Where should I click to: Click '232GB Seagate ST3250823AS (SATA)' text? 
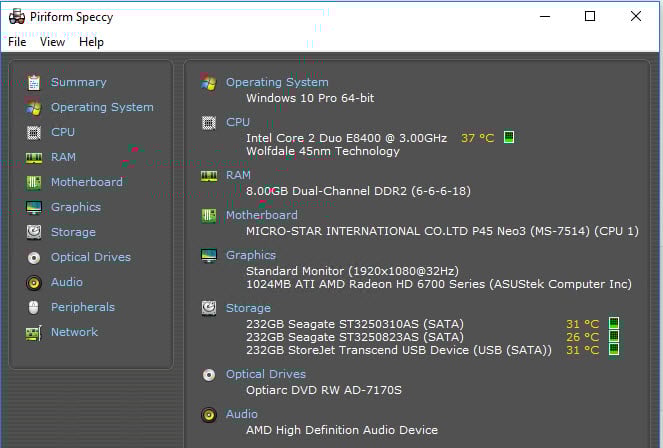[355, 337]
